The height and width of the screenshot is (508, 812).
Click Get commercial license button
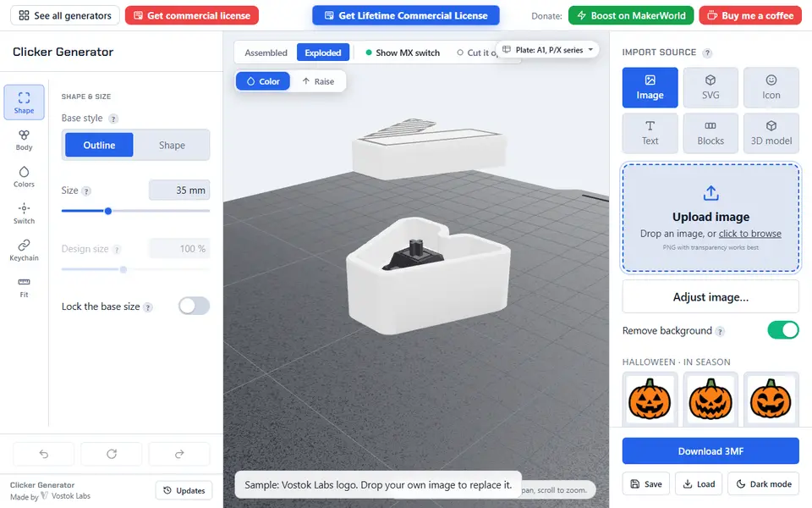coord(192,15)
